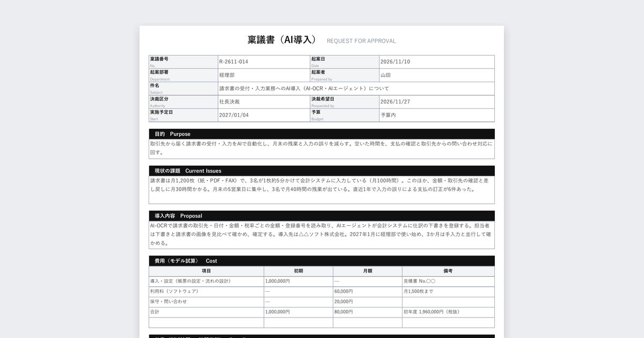Click the 予算 label cell
644x338 pixels.
coord(345,115)
